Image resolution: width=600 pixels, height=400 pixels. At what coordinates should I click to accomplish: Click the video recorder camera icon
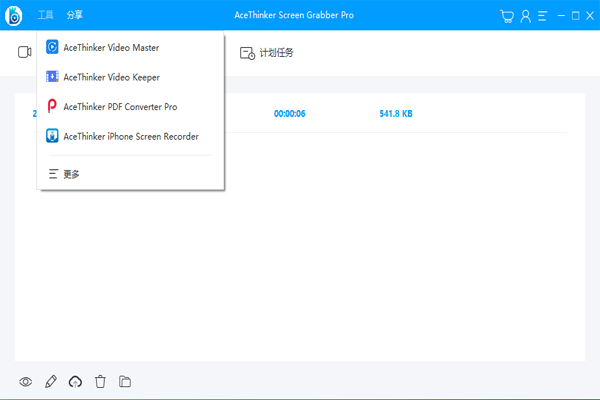click(24, 52)
